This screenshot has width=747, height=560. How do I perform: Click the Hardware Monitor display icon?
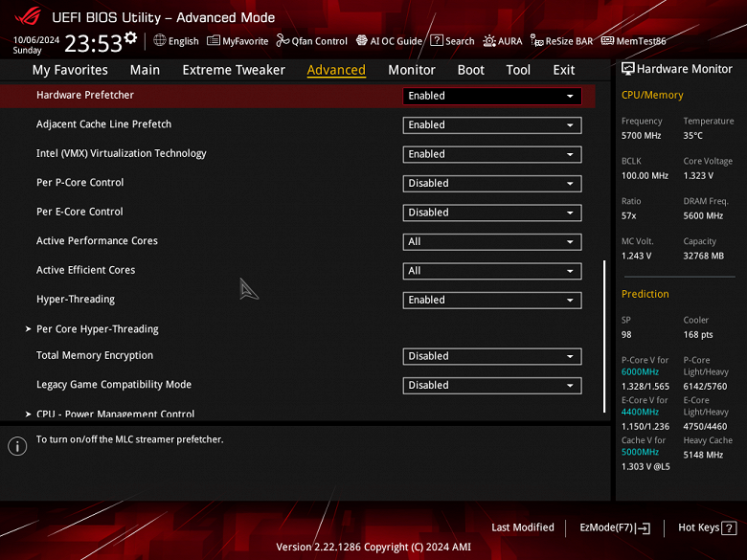click(x=628, y=69)
